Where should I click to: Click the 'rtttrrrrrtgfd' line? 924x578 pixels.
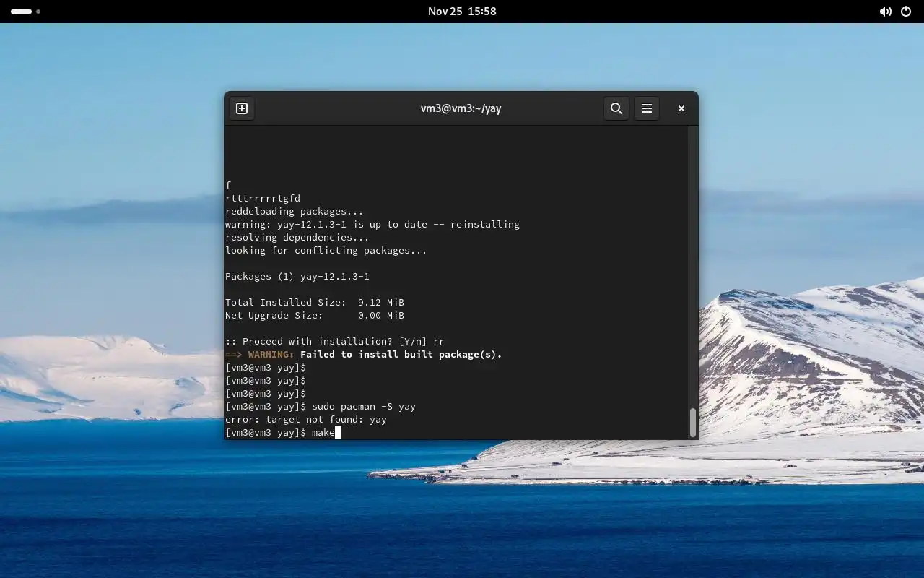[x=263, y=198]
